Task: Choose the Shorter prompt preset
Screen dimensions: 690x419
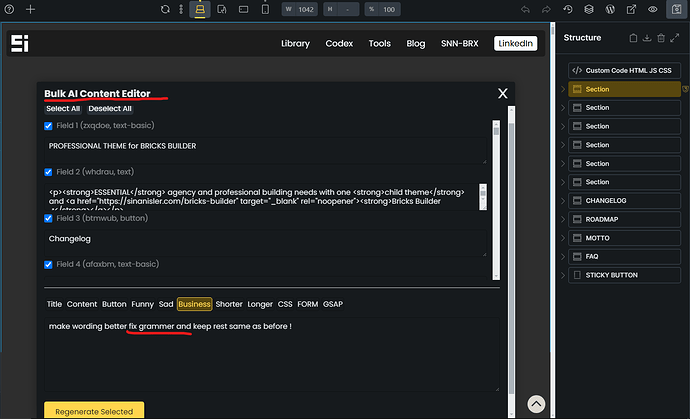Action: coord(229,304)
